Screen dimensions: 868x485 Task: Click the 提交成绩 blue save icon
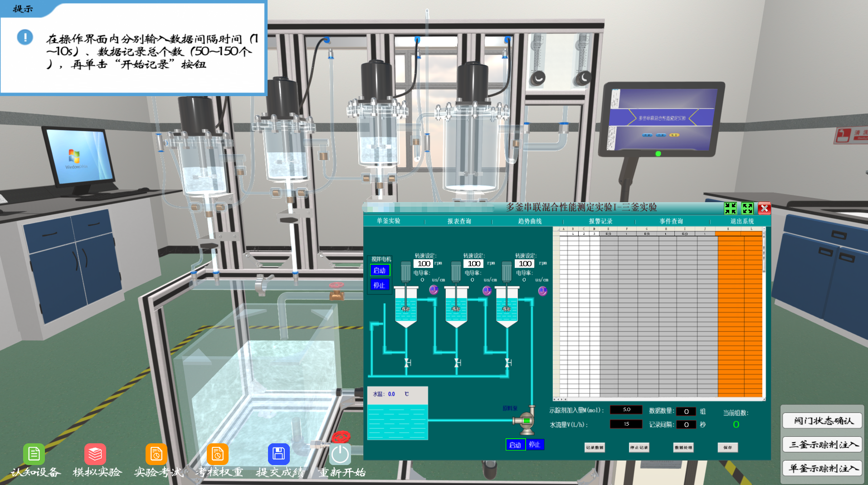point(279,454)
